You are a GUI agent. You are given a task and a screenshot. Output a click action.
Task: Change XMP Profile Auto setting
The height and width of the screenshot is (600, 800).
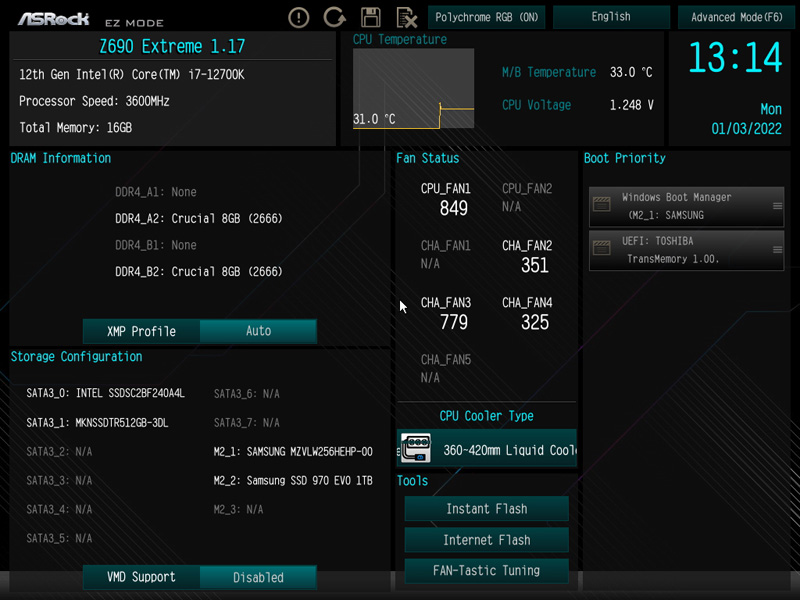[x=258, y=331]
